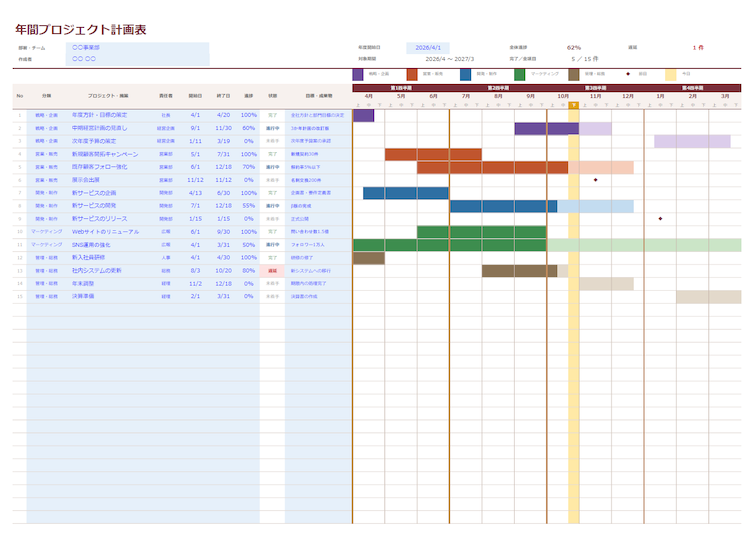Image resolution: width=754 pixels, height=533 pixels.
Task: Select project 社内システムの更新
Action: click(x=97, y=271)
